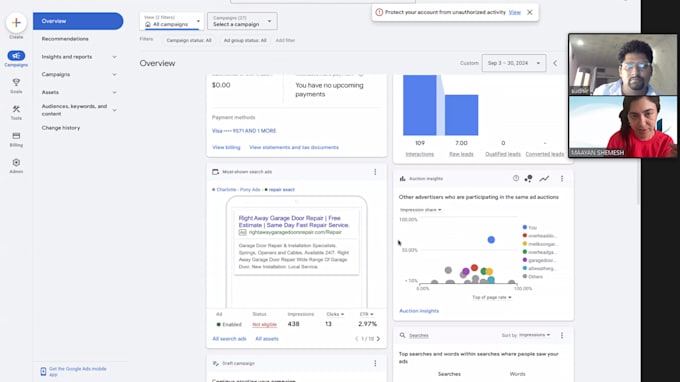Open View billing link
The width and height of the screenshot is (680, 382).
pyautogui.click(x=226, y=147)
